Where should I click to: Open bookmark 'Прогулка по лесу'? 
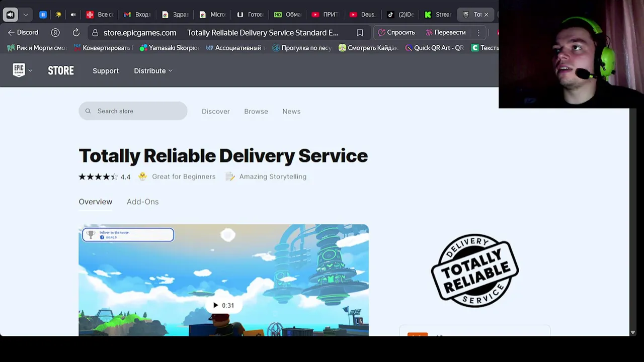[301, 48]
